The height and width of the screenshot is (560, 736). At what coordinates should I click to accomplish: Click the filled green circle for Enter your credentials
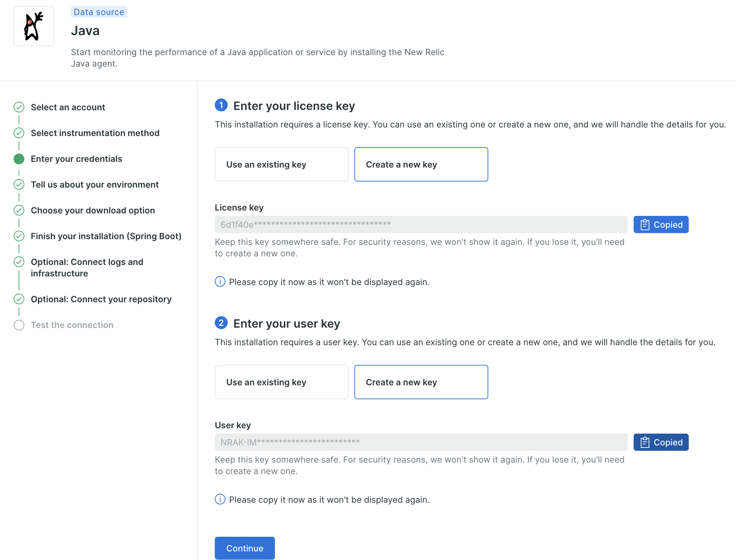click(x=19, y=159)
